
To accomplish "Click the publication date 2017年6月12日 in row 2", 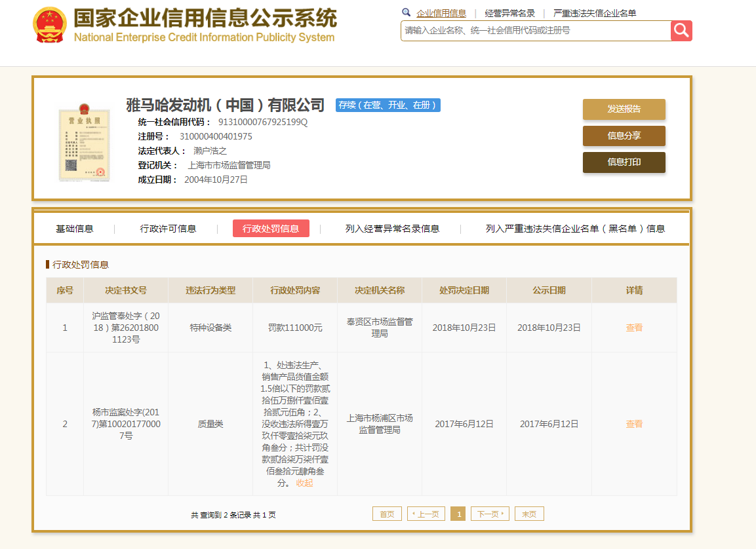I will click(549, 425).
